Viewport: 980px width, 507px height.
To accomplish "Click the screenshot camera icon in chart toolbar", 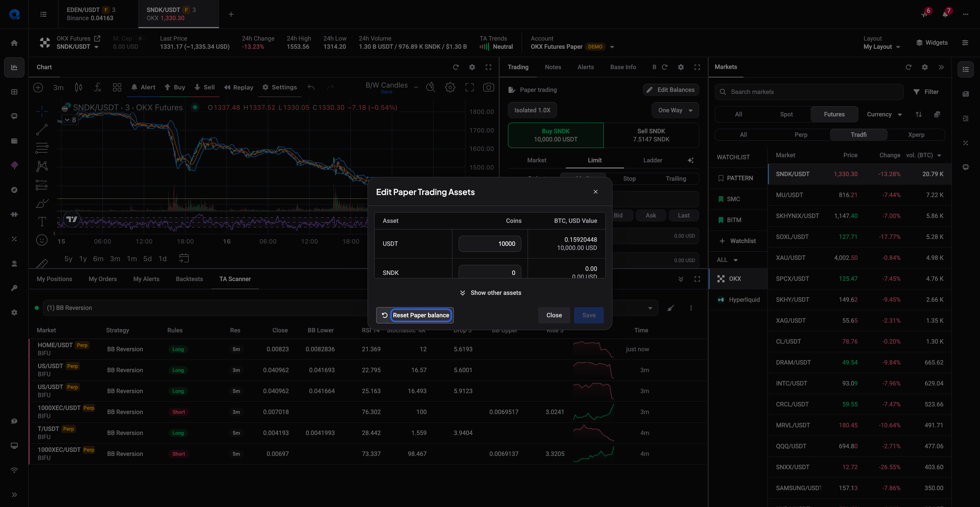I will (488, 87).
